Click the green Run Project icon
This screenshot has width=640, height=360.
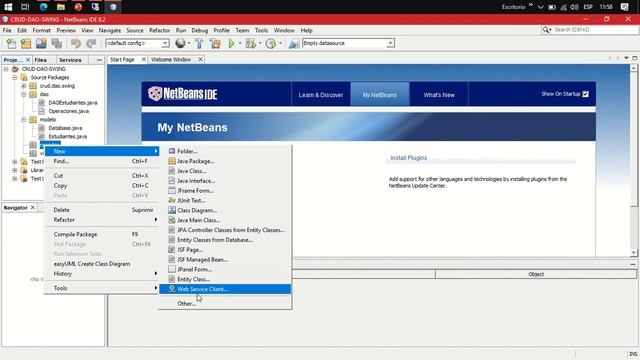(x=231, y=43)
